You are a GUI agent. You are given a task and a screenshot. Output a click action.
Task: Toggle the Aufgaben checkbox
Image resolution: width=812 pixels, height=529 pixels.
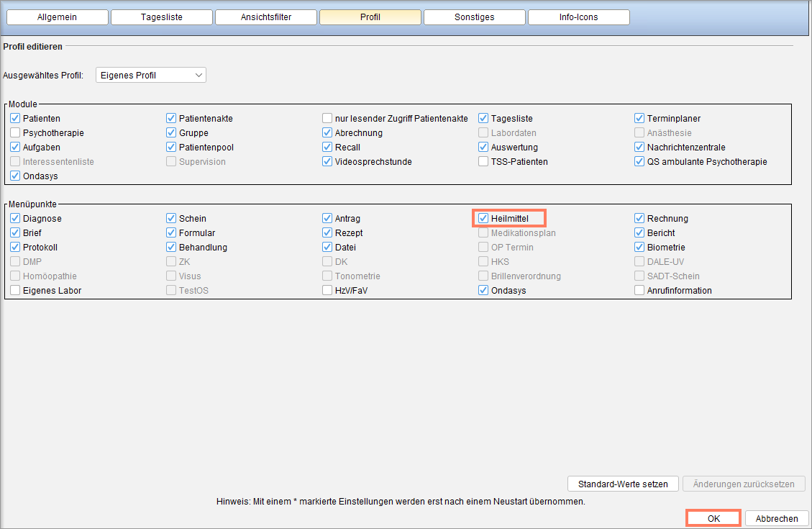pos(15,147)
